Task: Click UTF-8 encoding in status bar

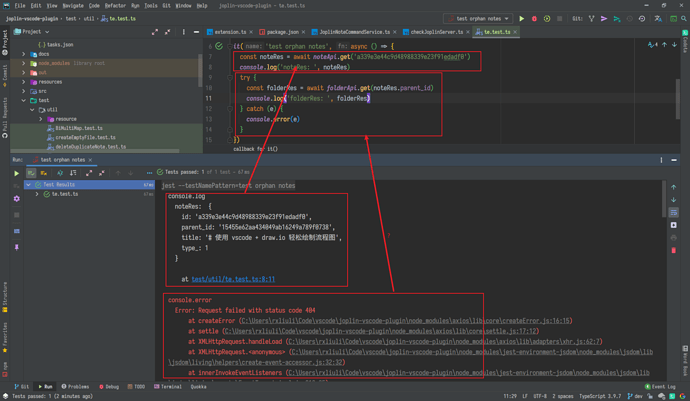Action: pos(540,396)
